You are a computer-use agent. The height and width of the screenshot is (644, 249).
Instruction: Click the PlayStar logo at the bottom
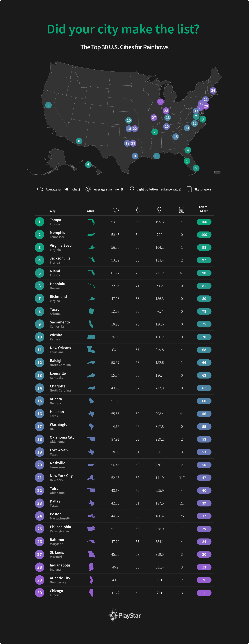[124, 615]
